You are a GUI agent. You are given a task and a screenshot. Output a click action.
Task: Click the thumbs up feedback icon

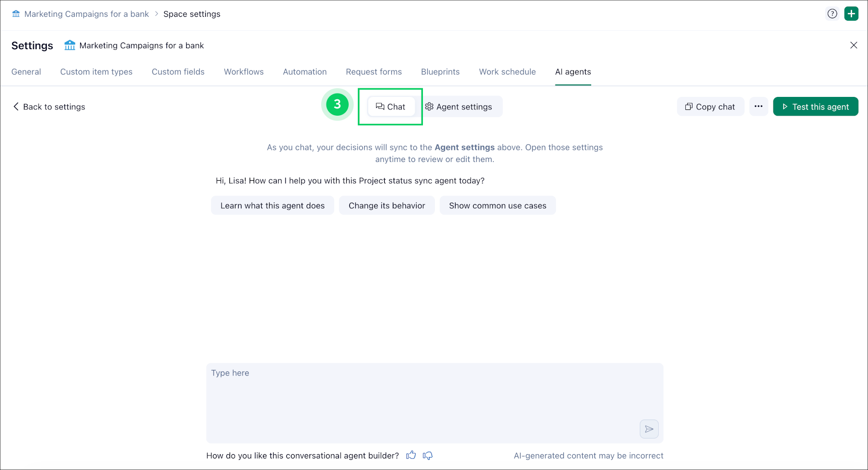click(x=411, y=456)
